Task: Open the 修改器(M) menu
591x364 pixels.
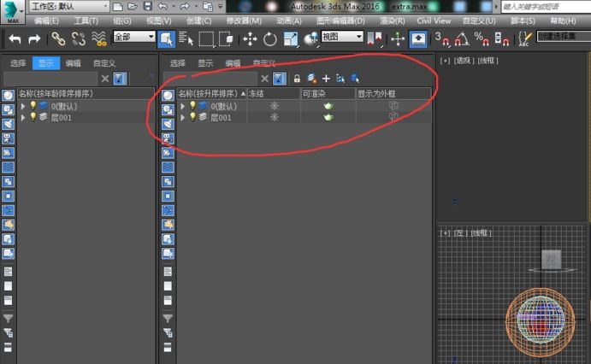Action: coord(244,21)
